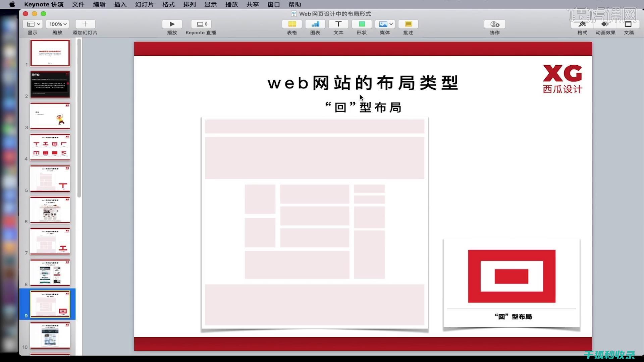Click the document title Web网页设计中的布局形式
The height and width of the screenshot is (362, 644).
click(335, 14)
